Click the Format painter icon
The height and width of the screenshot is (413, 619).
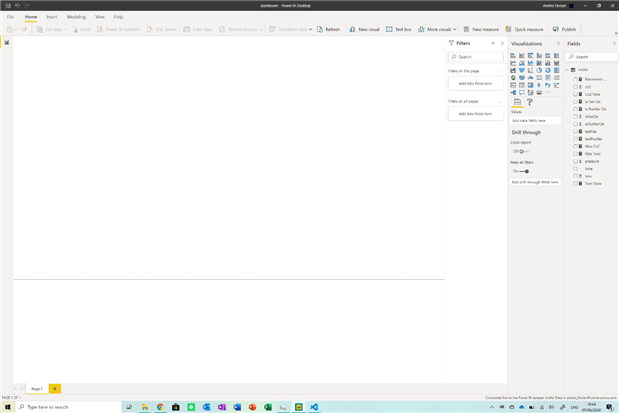[24, 29]
